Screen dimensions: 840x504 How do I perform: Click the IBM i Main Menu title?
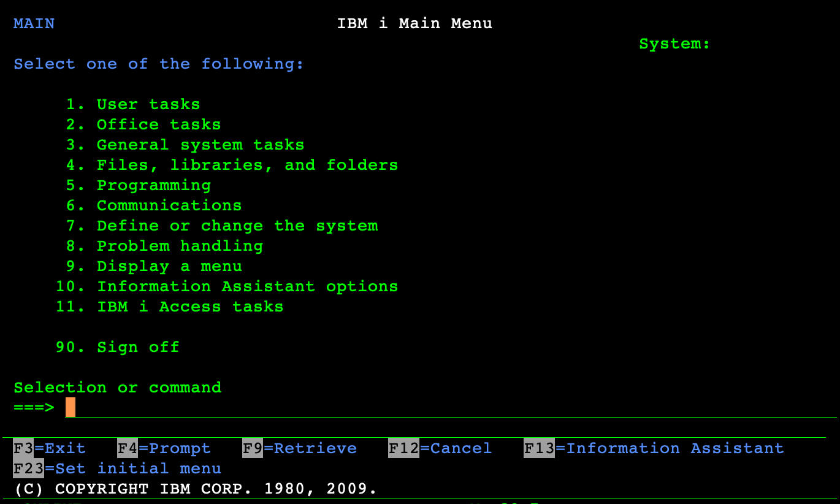point(414,23)
